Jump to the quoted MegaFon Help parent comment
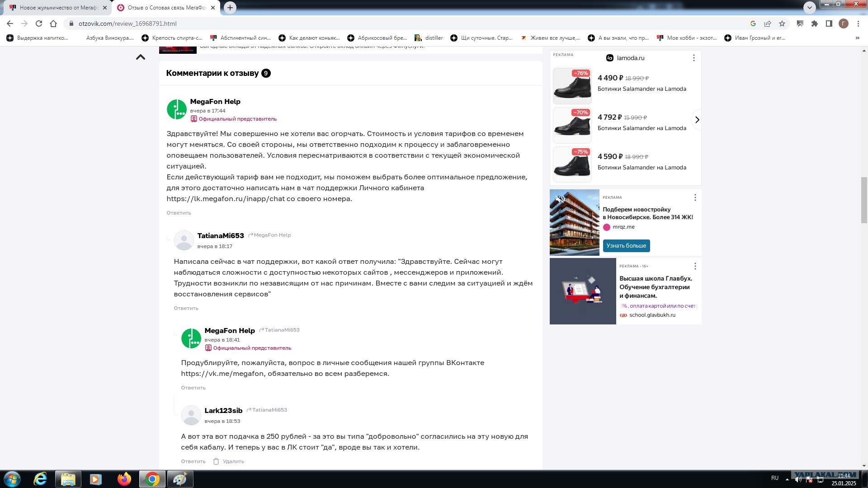The width and height of the screenshot is (868, 488). (x=270, y=235)
